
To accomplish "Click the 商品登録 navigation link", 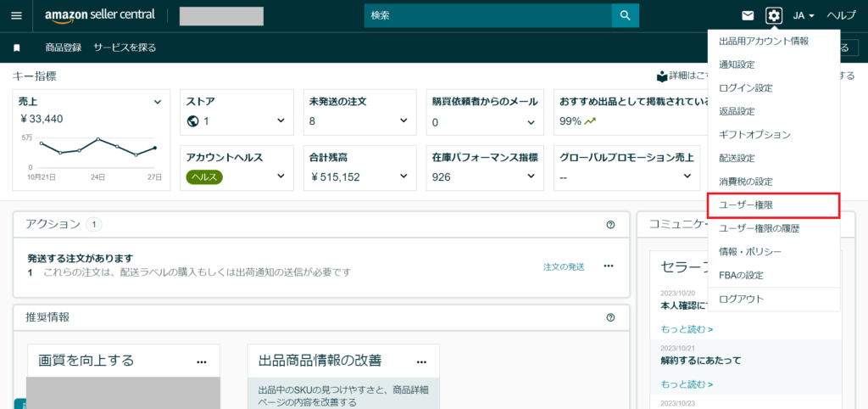I will click(64, 48).
